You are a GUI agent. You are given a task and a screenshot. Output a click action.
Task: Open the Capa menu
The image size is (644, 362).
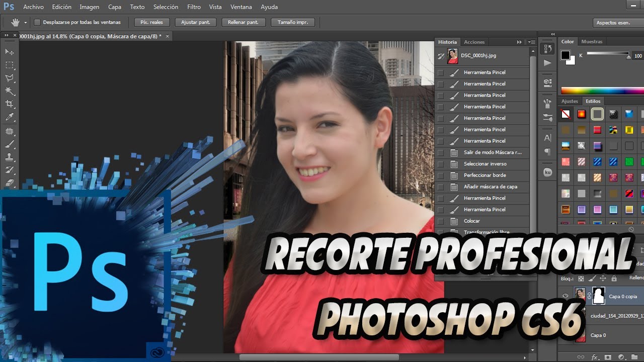[115, 7]
